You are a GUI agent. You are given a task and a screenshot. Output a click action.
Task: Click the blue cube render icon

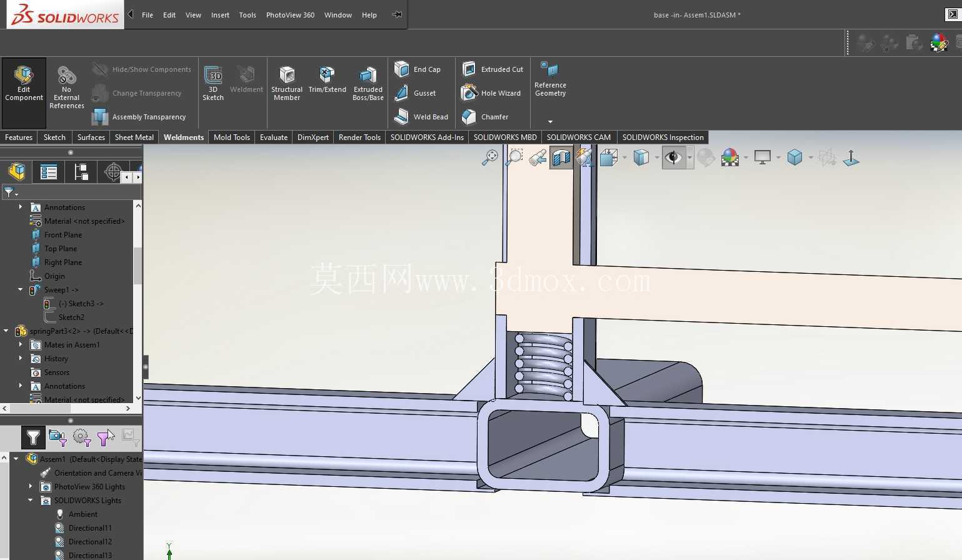(x=794, y=157)
